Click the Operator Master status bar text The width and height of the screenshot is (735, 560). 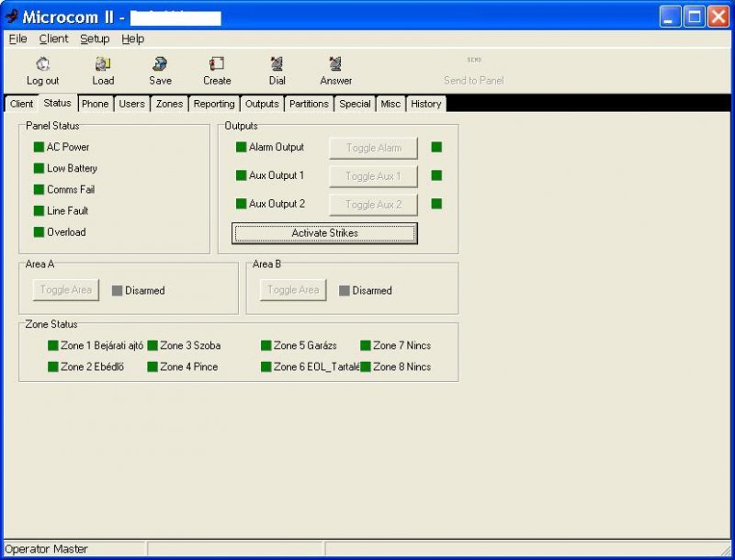click(x=47, y=549)
